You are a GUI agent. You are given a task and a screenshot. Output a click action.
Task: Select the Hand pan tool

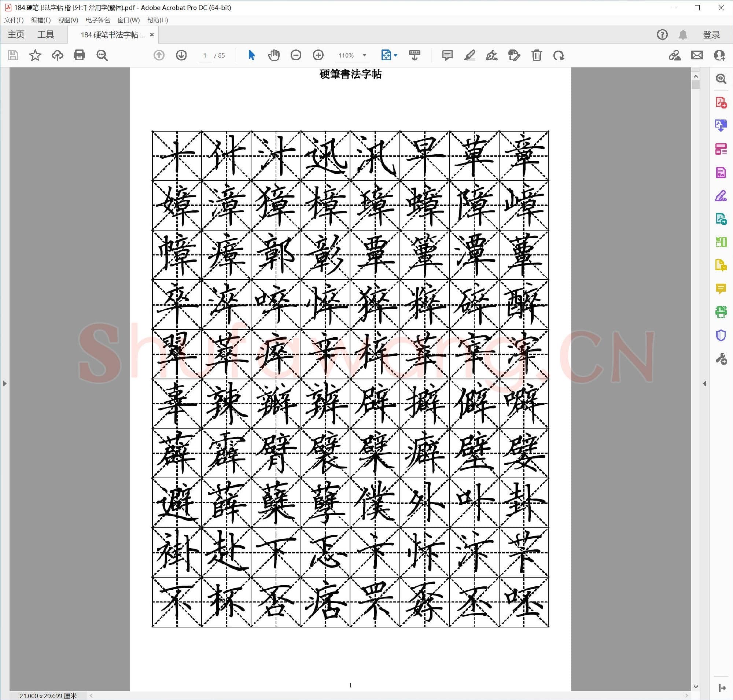coord(273,55)
